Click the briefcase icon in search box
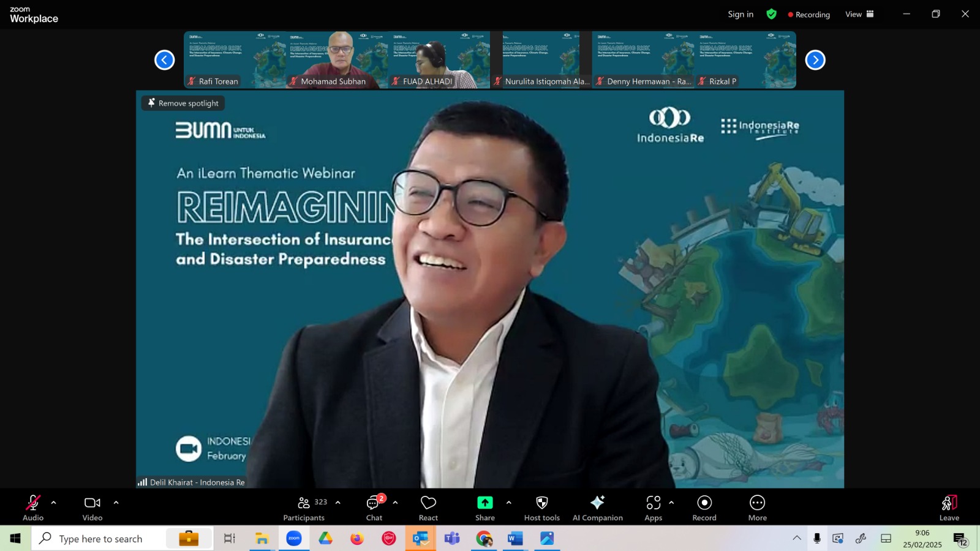 pos(189,538)
